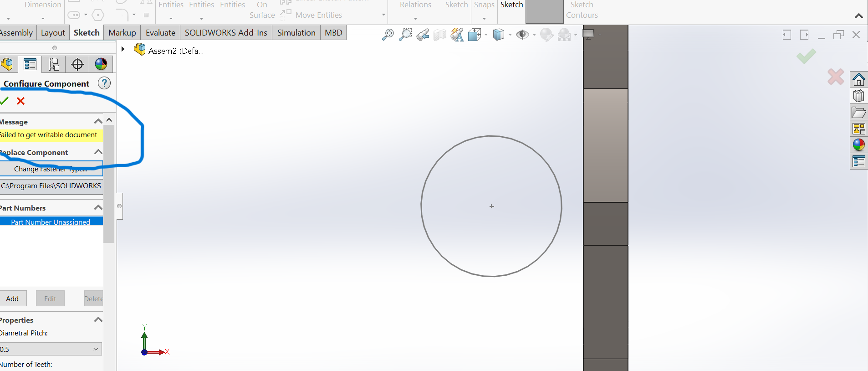Open PropertyManager tab icon
Image resolution: width=868 pixels, height=371 pixels.
[x=30, y=64]
